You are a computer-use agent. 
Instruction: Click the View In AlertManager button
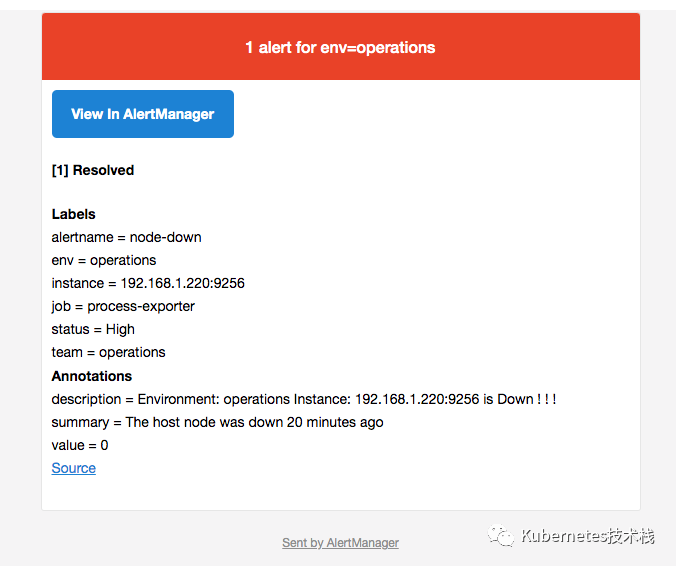click(x=142, y=114)
